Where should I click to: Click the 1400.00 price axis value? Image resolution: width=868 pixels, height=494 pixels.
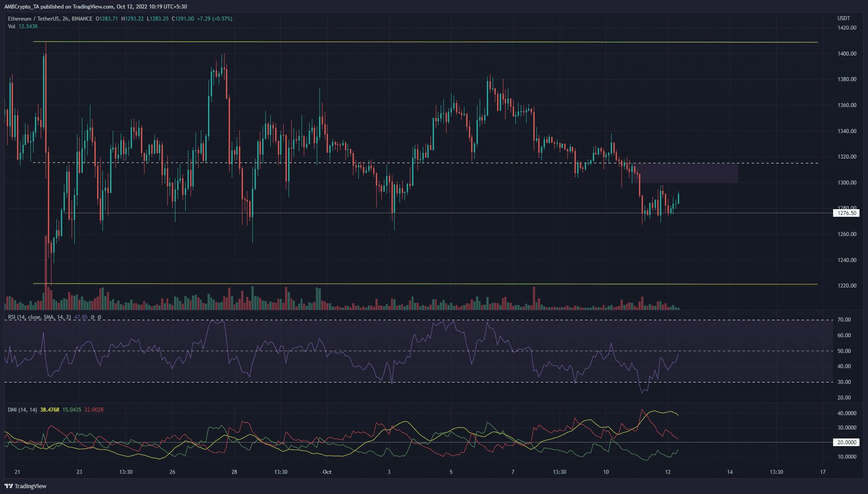point(847,54)
